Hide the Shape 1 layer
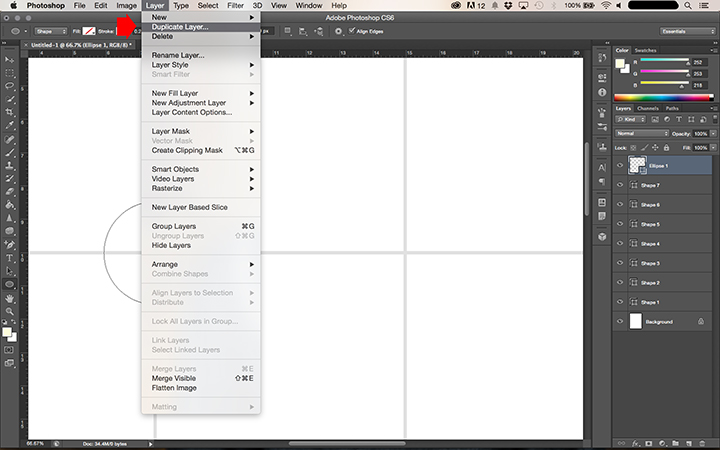 620,302
